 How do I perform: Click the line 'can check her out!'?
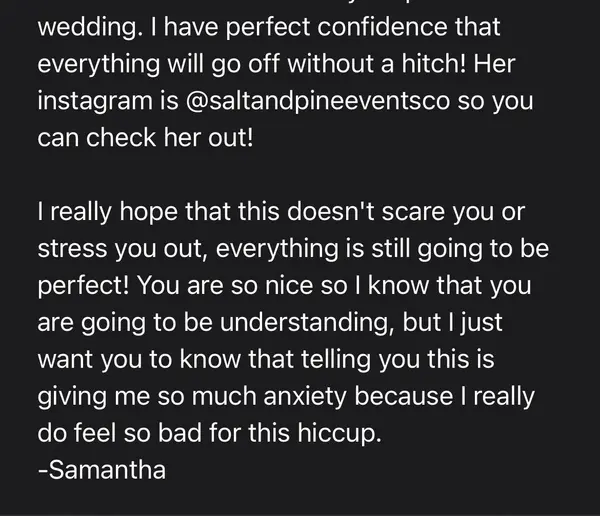click(146, 138)
